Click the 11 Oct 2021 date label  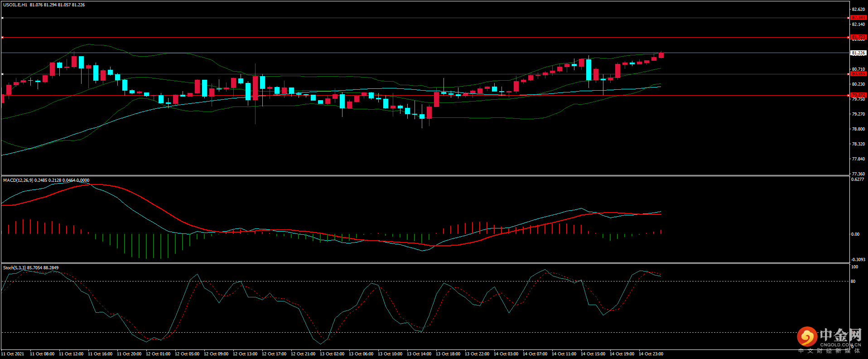coord(13,354)
